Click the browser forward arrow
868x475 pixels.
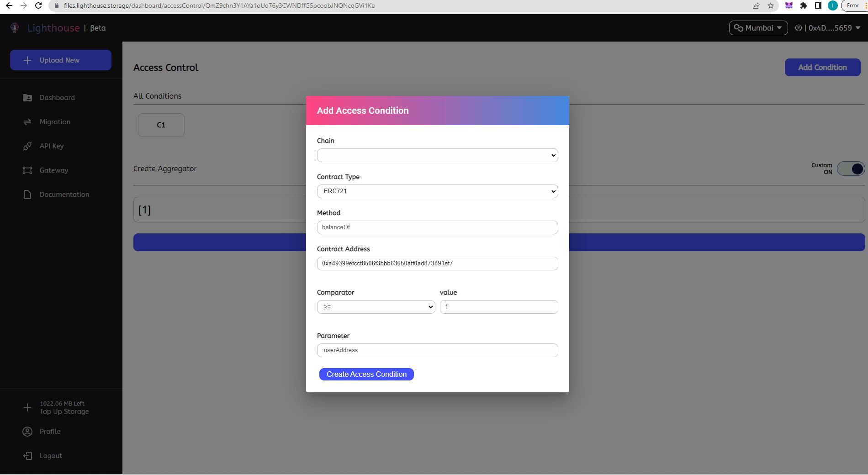[23, 5]
